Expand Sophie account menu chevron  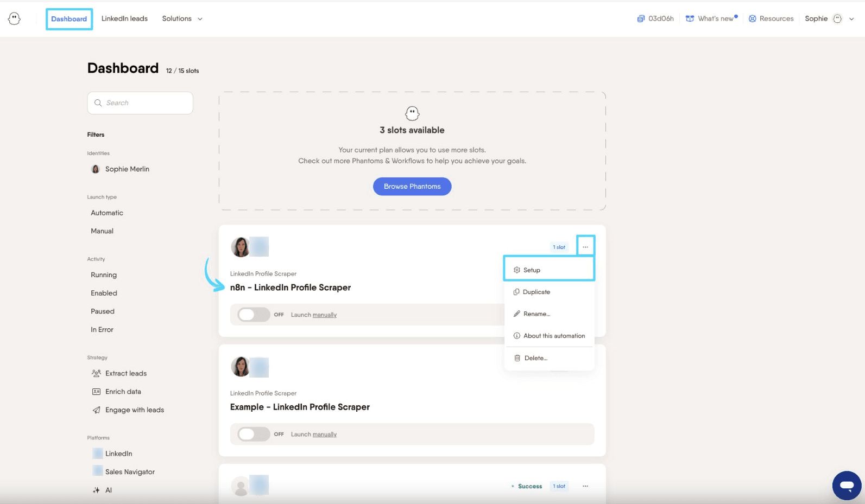click(x=851, y=19)
